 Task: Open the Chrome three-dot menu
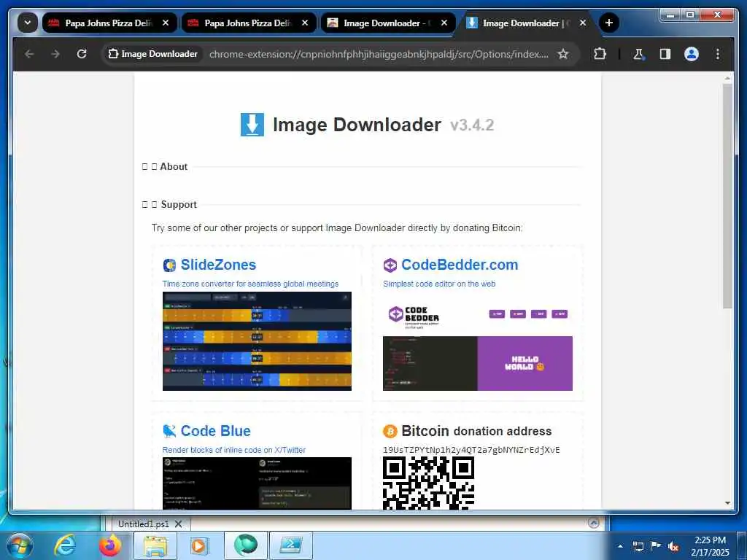coord(718,54)
